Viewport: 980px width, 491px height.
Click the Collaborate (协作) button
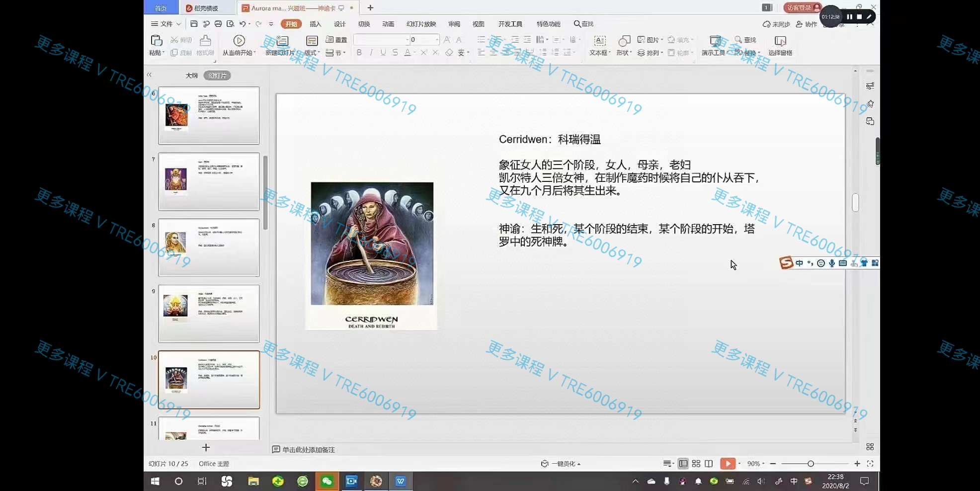(807, 24)
